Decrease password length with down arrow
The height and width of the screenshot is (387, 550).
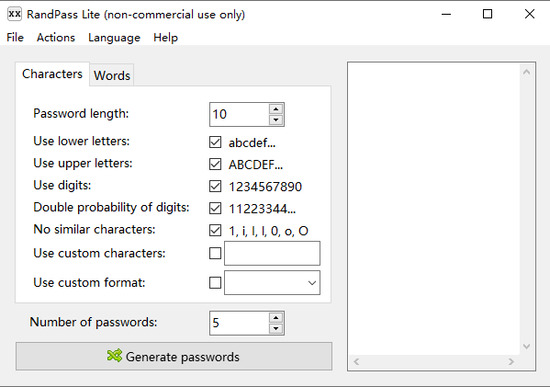tap(276, 120)
